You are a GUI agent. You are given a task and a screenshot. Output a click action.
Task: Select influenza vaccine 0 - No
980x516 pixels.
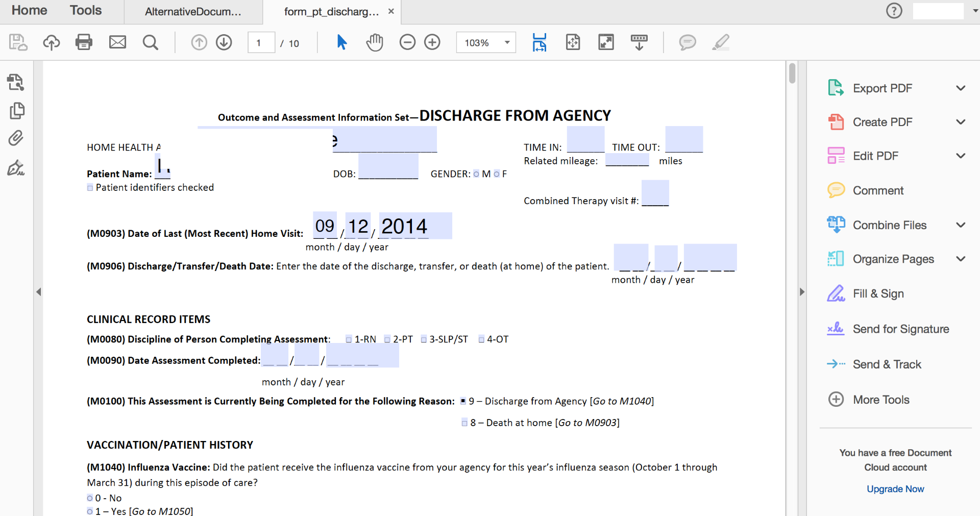tap(90, 498)
